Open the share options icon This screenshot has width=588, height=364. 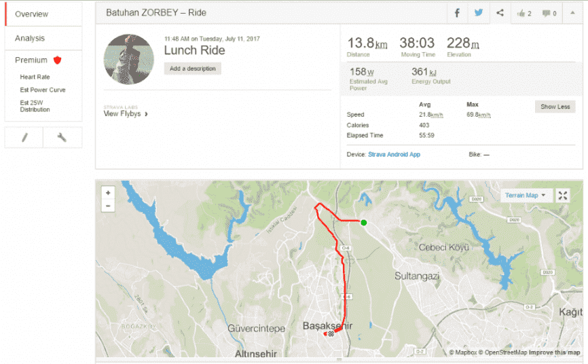point(500,13)
